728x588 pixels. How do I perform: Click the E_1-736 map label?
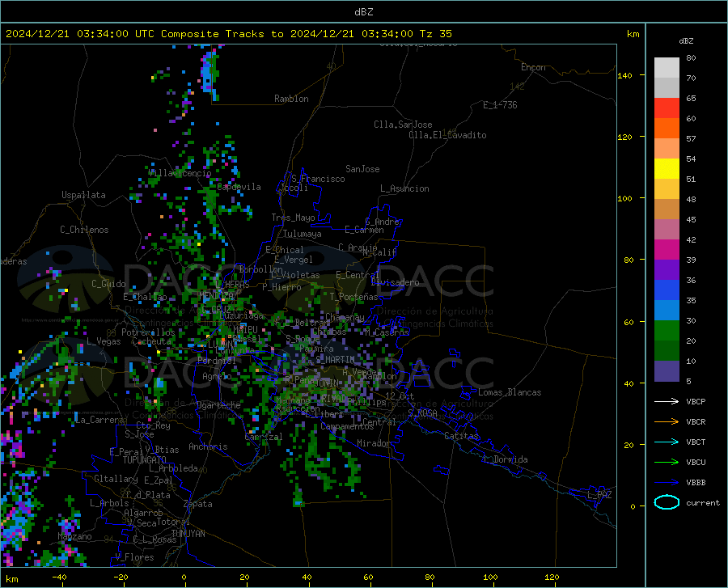click(x=500, y=105)
